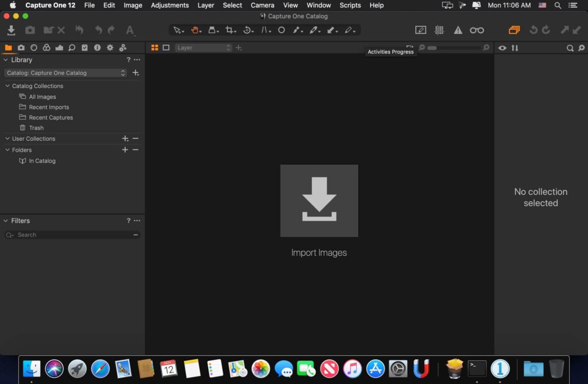Open the Adjustments menu
The width and height of the screenshot is (588, 384).
pyautogui.click(x=170, y=5)
